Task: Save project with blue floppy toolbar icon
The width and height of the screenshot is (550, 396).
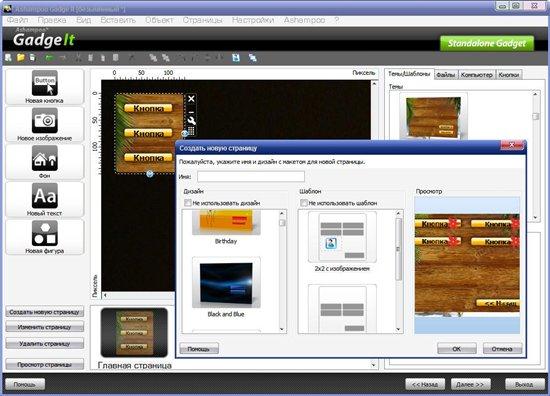Action: pyautogui.click(x=236, y=58)
